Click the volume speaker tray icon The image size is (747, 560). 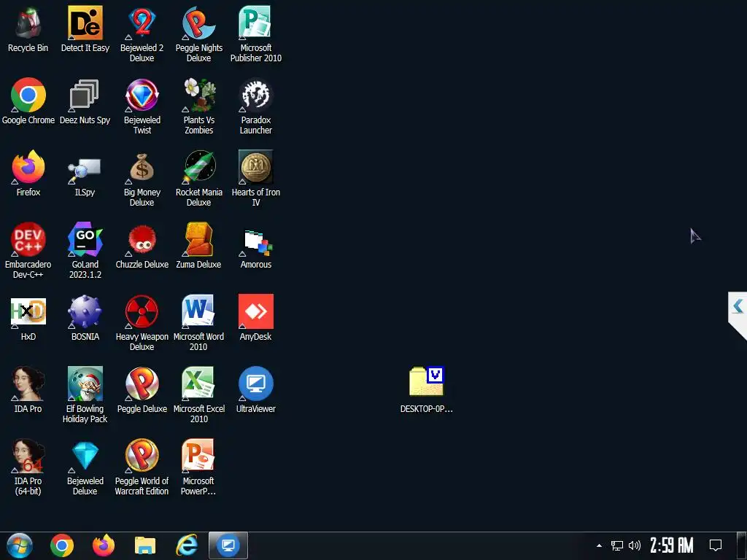634,545
